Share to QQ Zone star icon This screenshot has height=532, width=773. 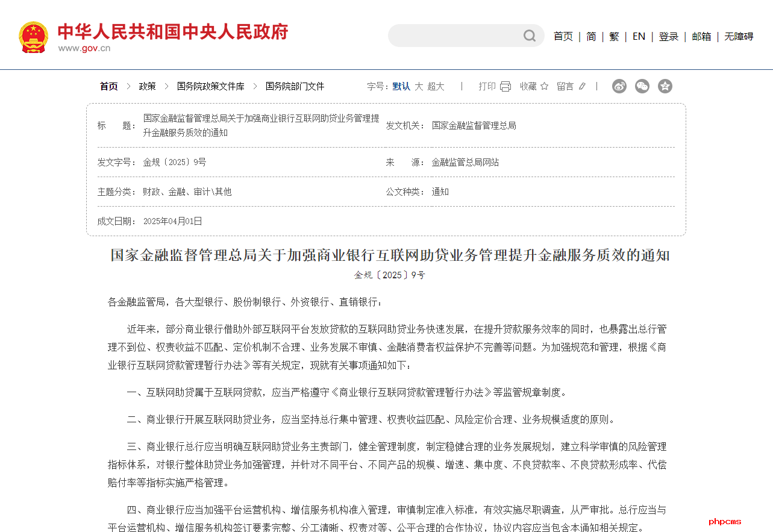click(x=665, y=86)
